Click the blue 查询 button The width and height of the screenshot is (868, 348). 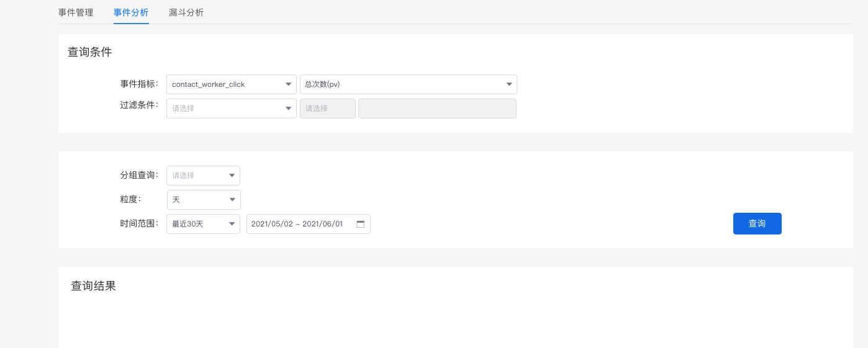757,223
